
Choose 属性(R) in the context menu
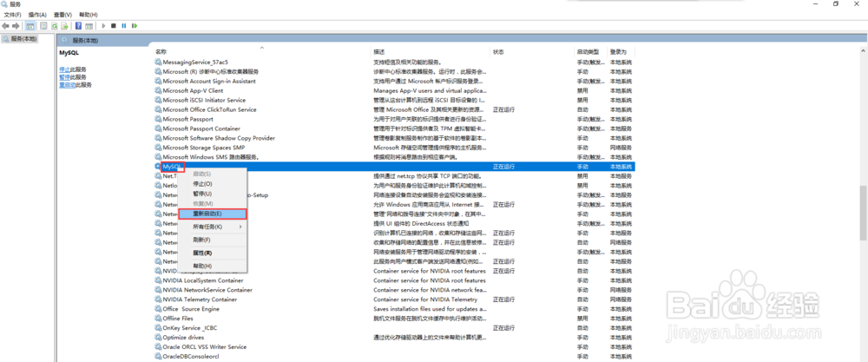[213, 253]
